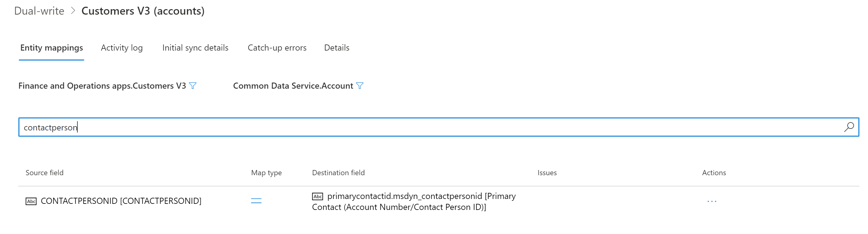Open the Catch-up errors tab
The image size is (868, 234).
coord(277,48)
